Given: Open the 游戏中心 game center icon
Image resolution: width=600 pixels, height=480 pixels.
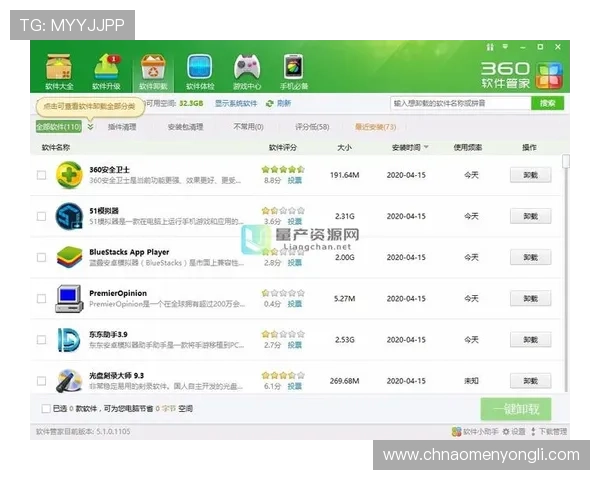Looking at the screenshot, I should tap(247, 72).
